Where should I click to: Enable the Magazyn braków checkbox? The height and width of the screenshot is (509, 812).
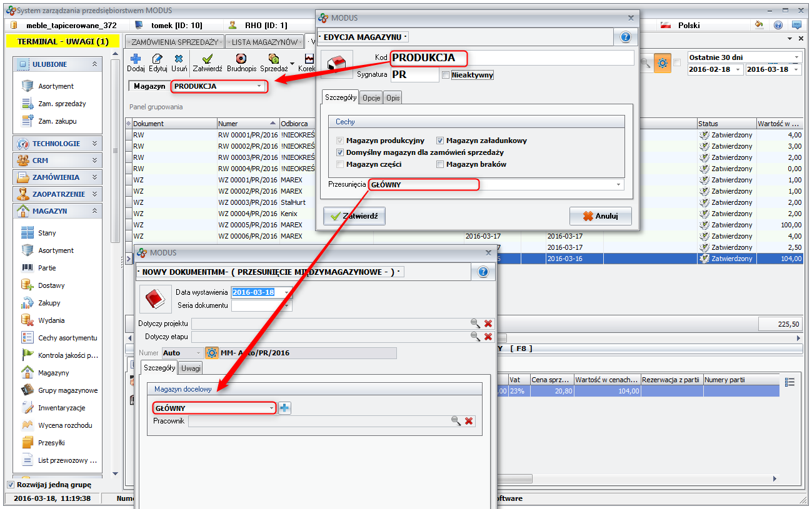pos(441,164)
